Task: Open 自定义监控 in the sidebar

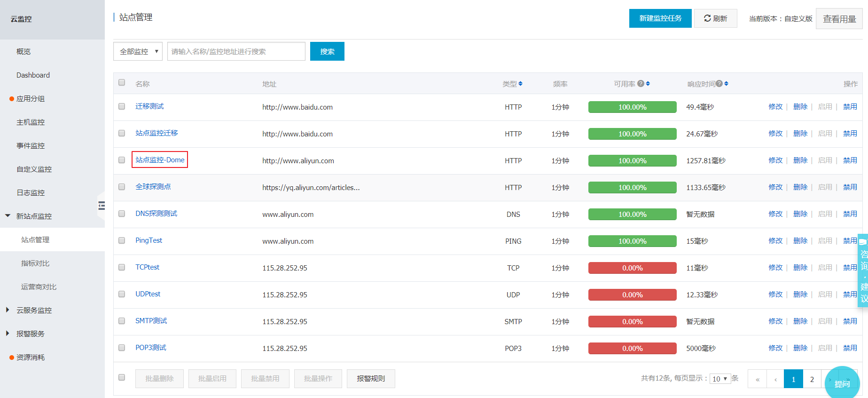Action: (34, 169)
